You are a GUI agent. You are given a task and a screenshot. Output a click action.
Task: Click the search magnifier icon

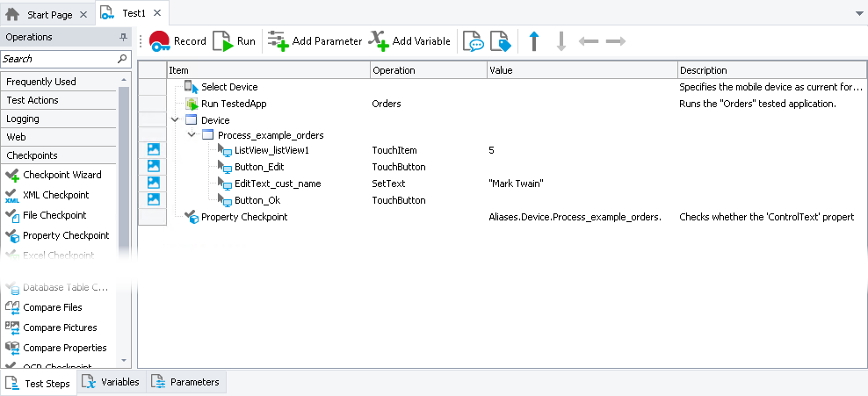point(122,59)
